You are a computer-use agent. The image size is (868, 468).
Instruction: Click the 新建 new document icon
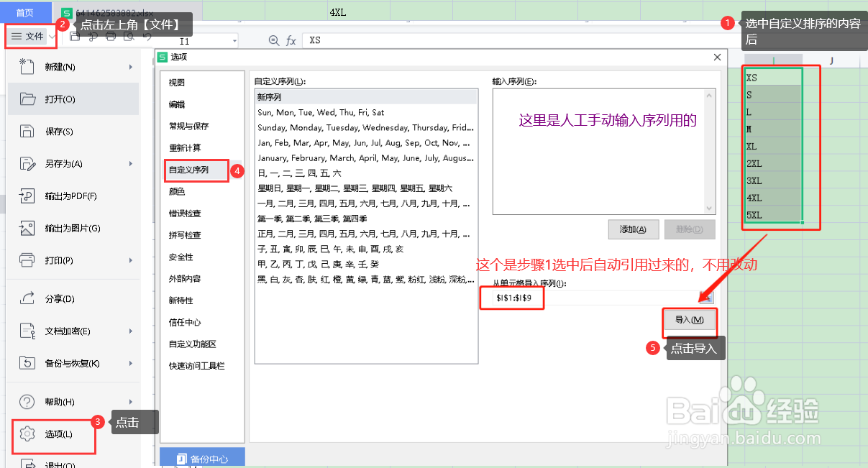pos(27,67)
